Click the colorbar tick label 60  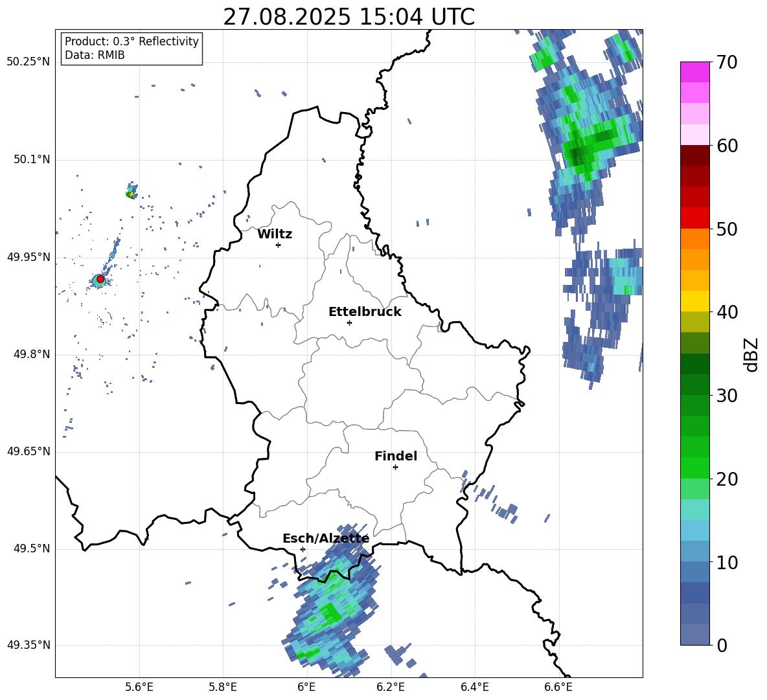tap(727, 146)
